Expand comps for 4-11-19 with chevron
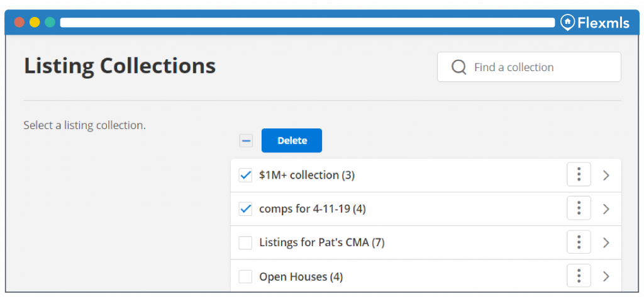 pyautogui.click(x=606, y=209)
